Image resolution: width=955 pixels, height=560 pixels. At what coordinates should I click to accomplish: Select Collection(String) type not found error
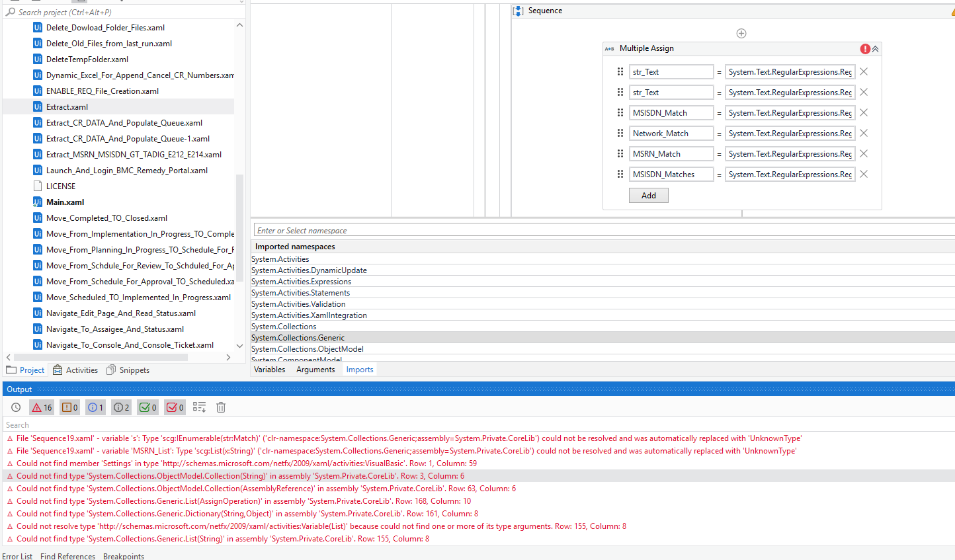(479, 476)
